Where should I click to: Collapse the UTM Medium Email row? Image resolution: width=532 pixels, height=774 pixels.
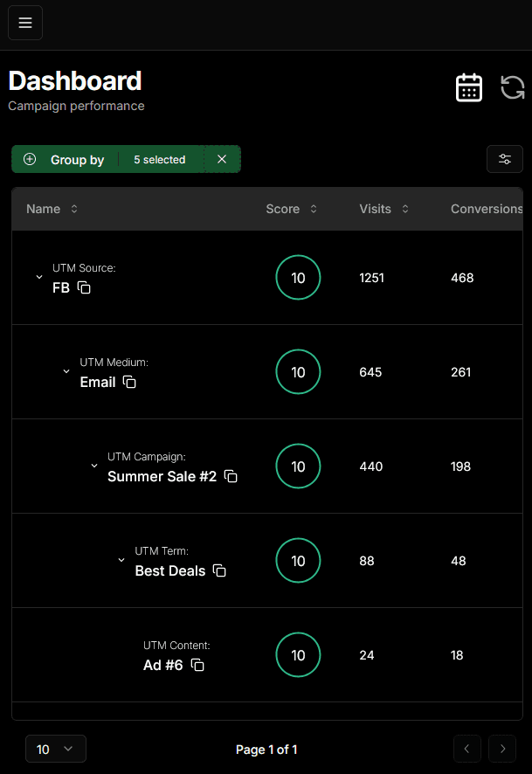pos(66,371)
